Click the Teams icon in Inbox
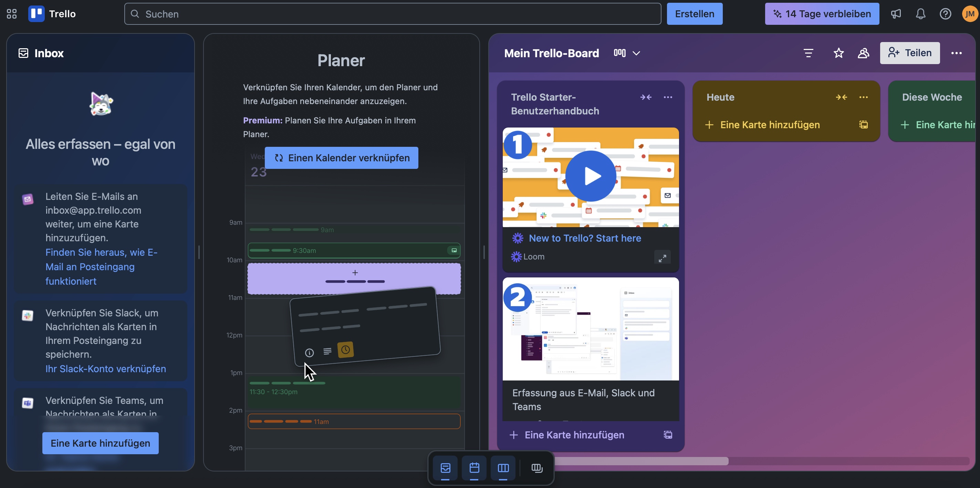 28,403
